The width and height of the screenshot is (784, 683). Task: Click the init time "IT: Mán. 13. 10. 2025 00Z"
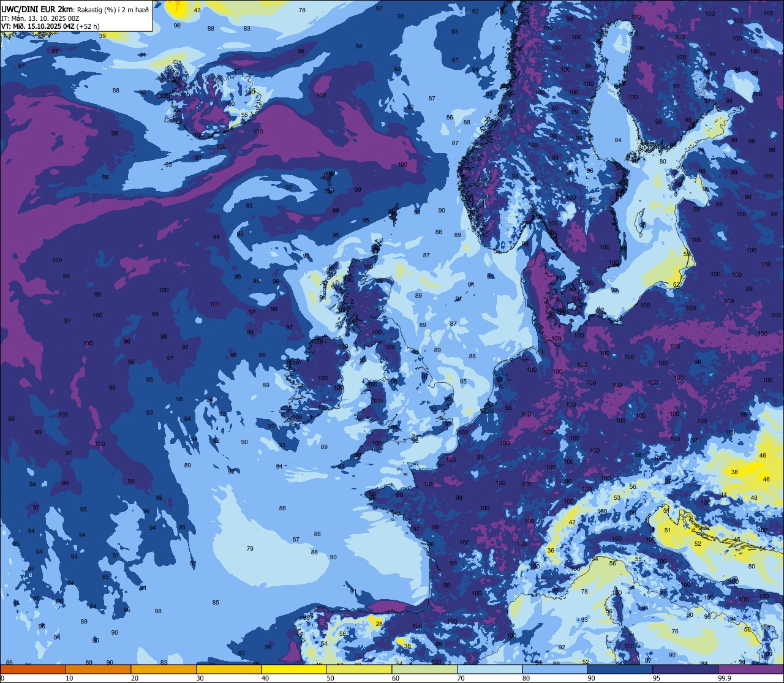tap(40, 18)
